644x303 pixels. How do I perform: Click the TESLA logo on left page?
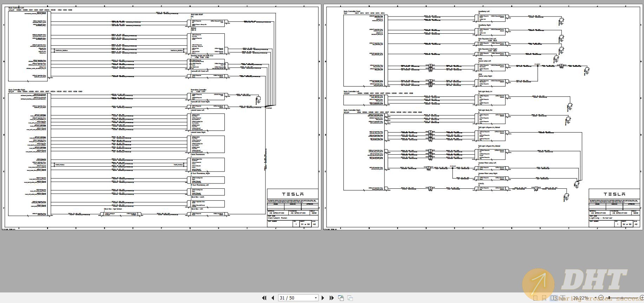[x=293, y=194]
